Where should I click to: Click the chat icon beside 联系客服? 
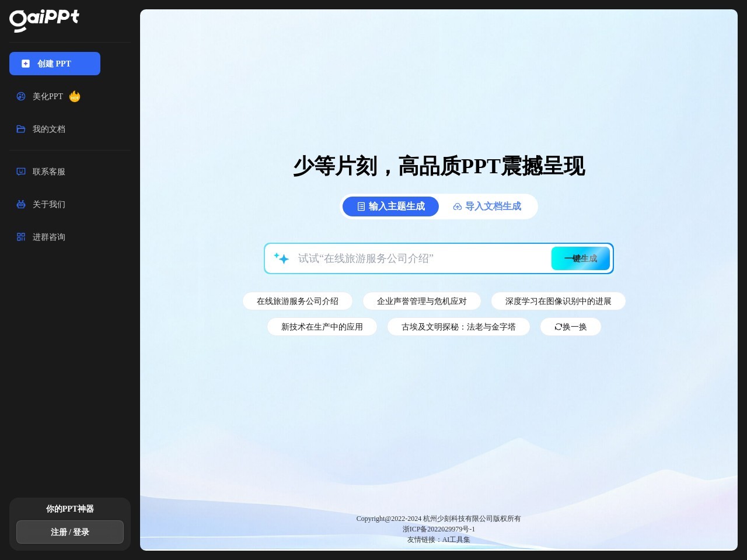[x=21, y=171]
